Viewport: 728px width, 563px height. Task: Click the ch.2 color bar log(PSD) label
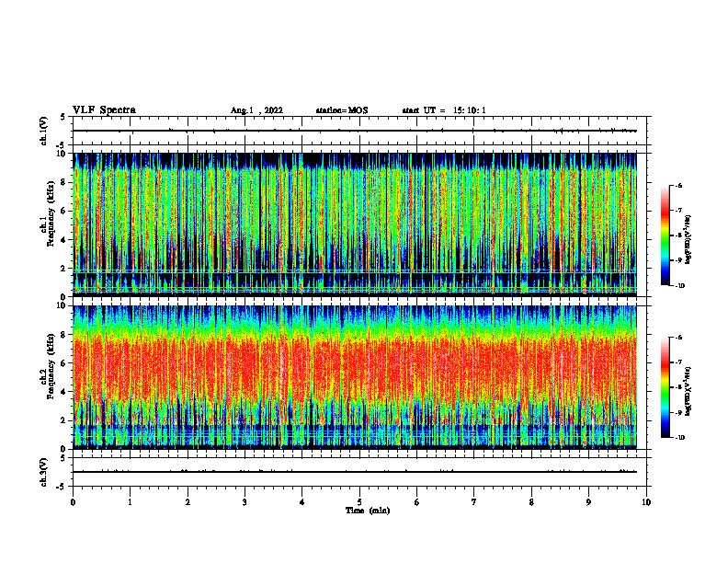[x=688, y=392]
